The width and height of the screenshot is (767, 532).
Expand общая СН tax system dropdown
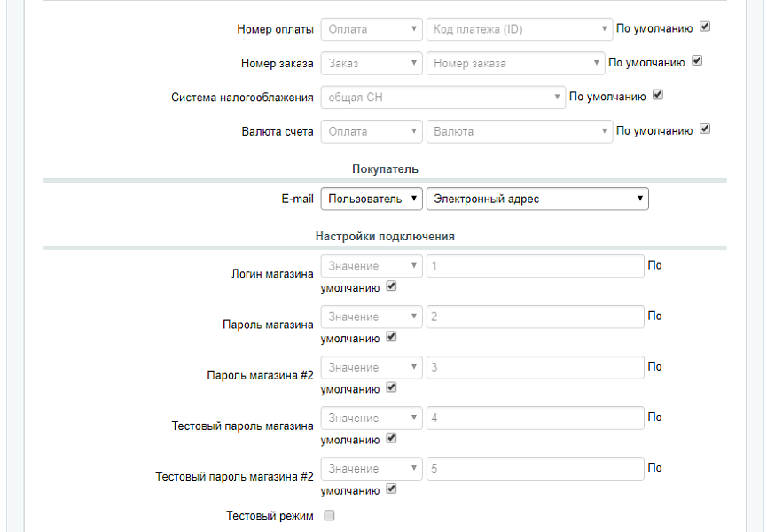[x=443, y=97]
